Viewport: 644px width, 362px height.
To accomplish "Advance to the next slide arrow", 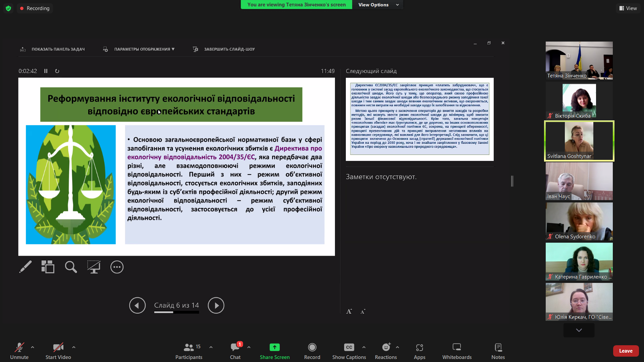I will point(216,305).
